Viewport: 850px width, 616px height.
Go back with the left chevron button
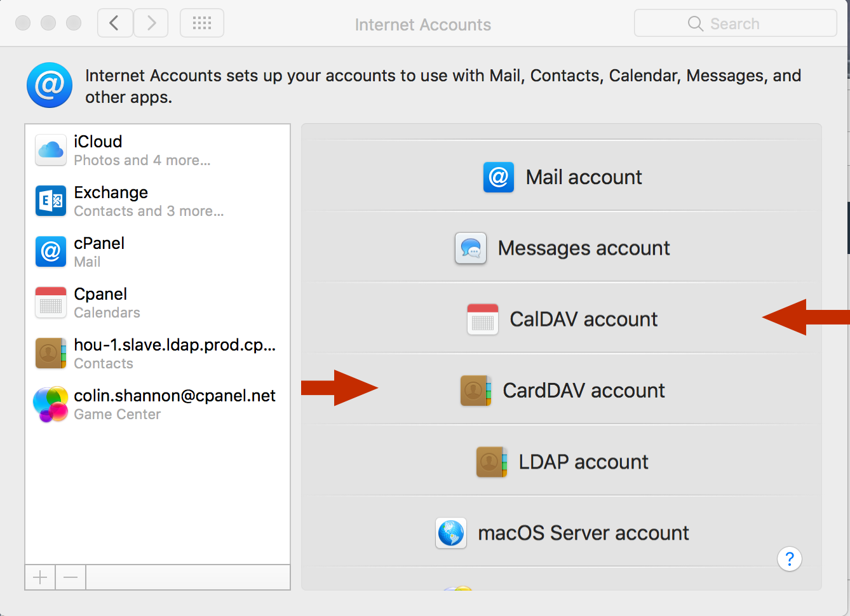point(115,23)
